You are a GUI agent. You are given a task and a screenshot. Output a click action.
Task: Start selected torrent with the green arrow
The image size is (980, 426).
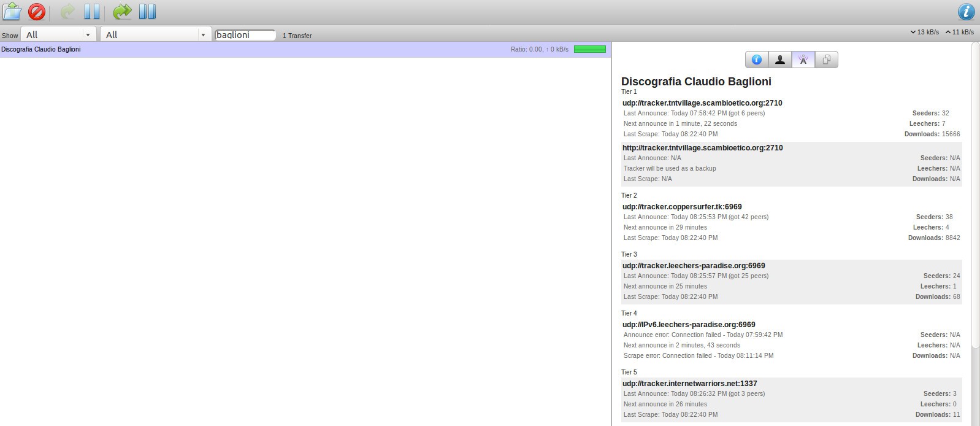(x=67, y=12)
